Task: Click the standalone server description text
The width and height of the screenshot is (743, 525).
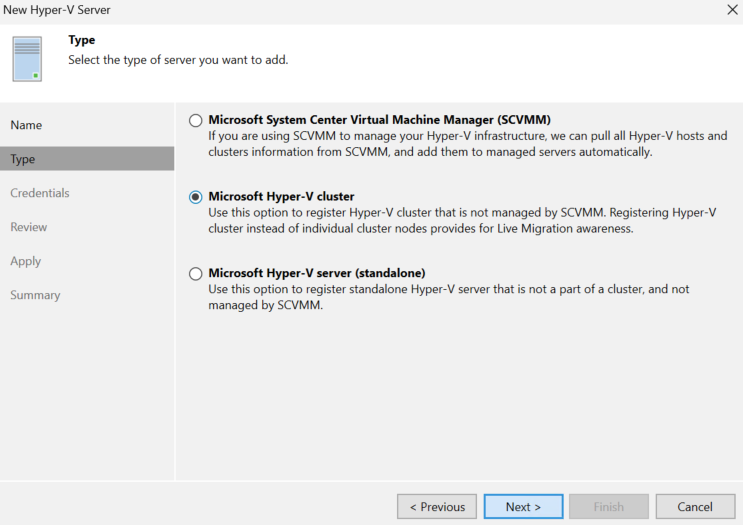Action: tap(449, 297)
